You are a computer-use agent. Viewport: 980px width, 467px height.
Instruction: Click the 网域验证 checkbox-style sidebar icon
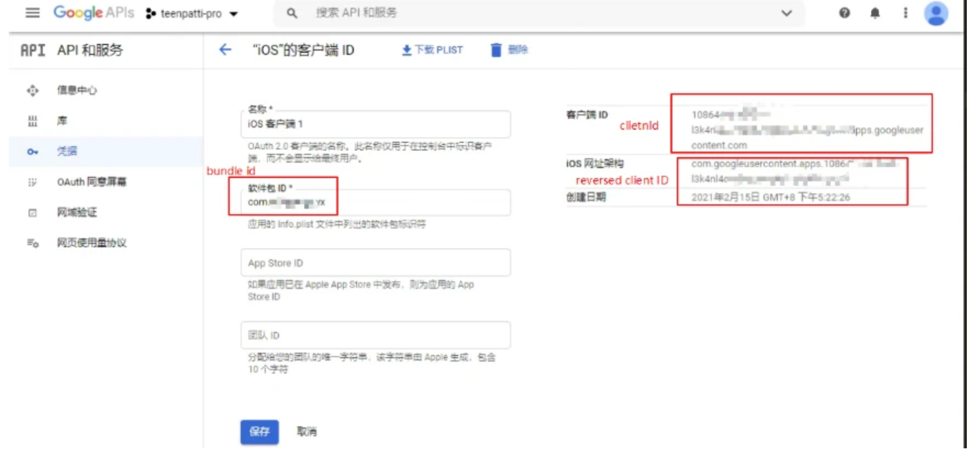click(32, 213)
